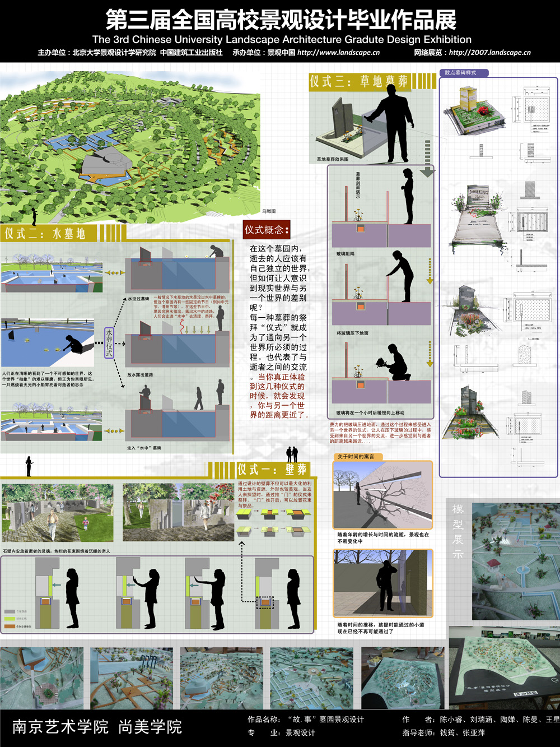Click the 石壁内安放着逝者的灵魂 caption
This screenshot has width=560, height=747.
pos(57,551)
